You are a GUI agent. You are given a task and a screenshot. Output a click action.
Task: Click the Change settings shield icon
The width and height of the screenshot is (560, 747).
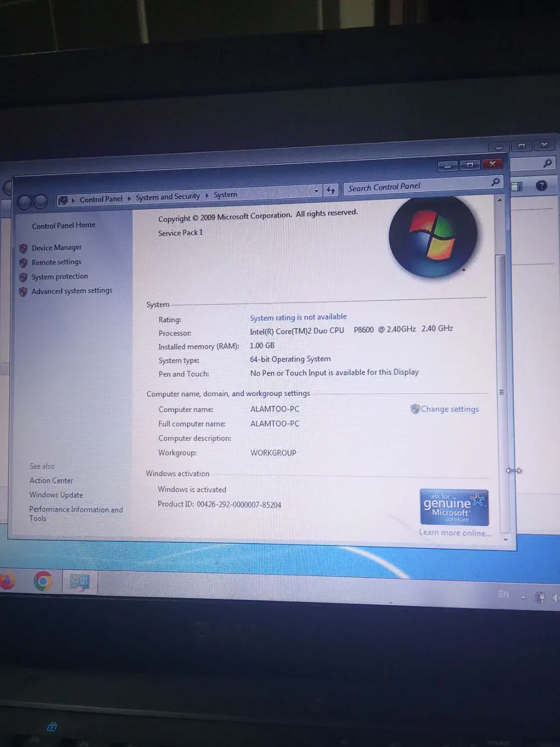pyautogui.click(x=415, y=409)
